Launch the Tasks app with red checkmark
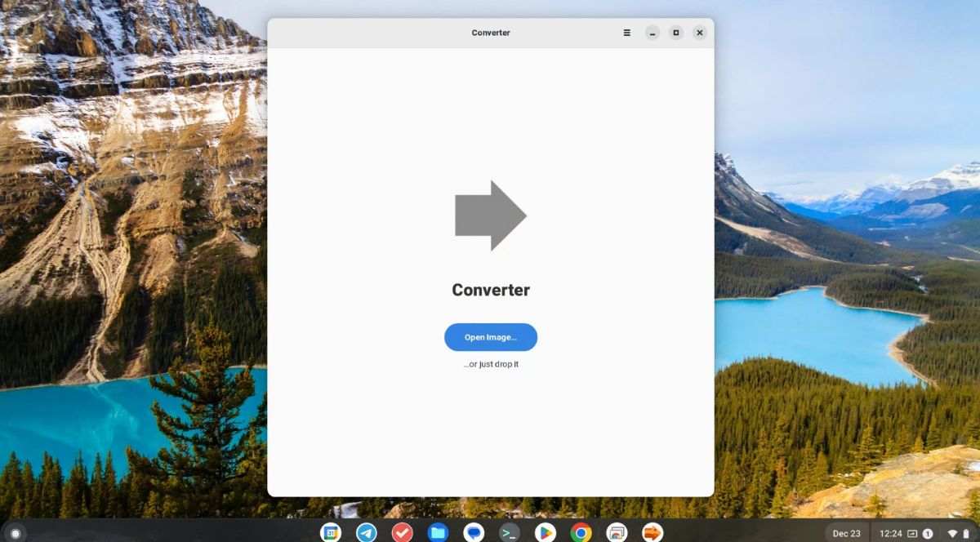The width and height of the screenshot is (980, 542). [x=402, y=531]
